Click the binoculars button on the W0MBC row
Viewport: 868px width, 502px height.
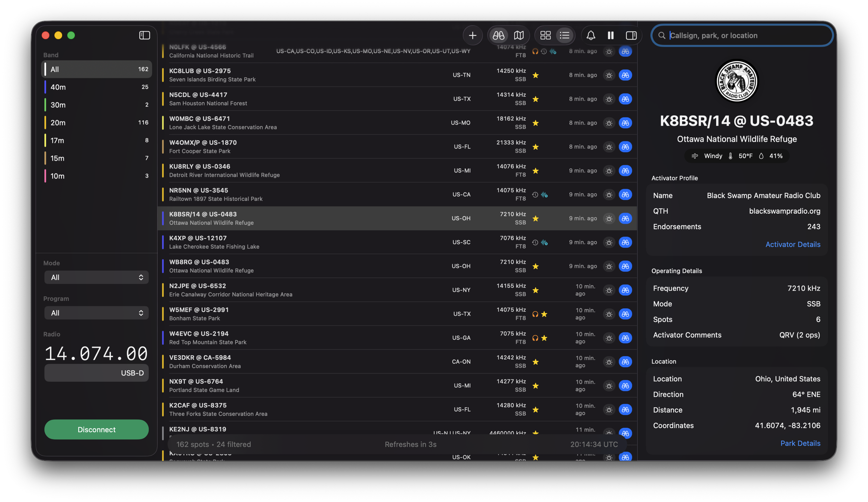(x=625, y=123)
